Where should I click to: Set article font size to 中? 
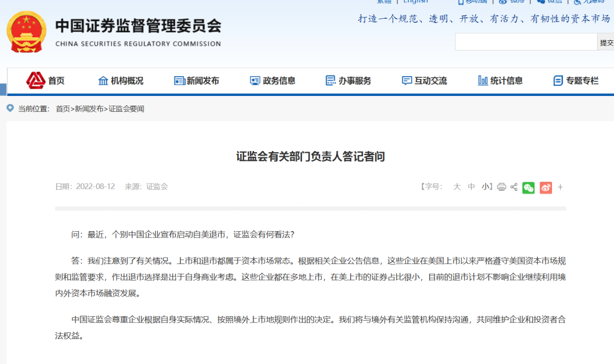(471, 187)
